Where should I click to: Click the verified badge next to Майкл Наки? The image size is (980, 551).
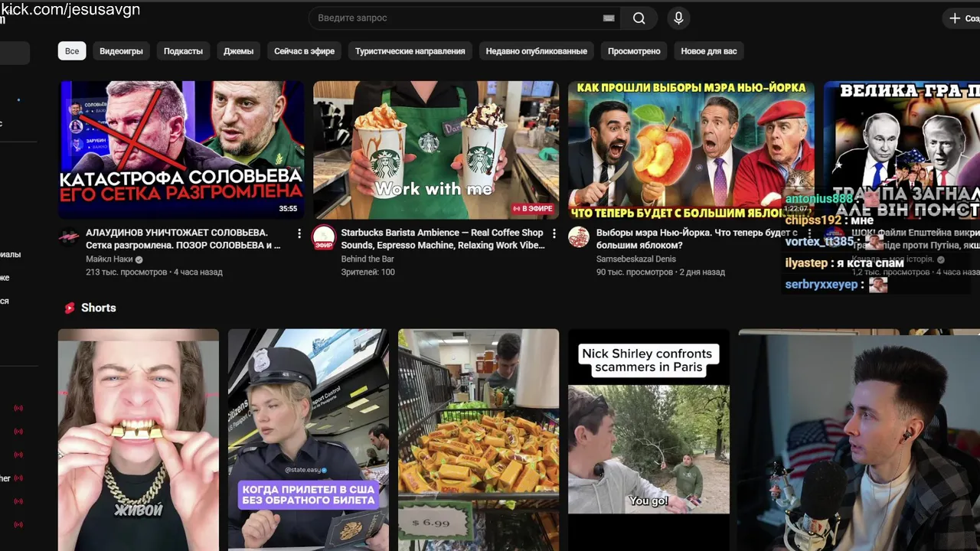(x=139, y=259)
